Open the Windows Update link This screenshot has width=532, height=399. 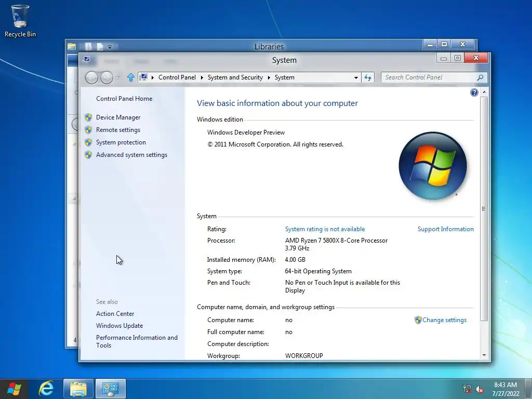point(119,326)
